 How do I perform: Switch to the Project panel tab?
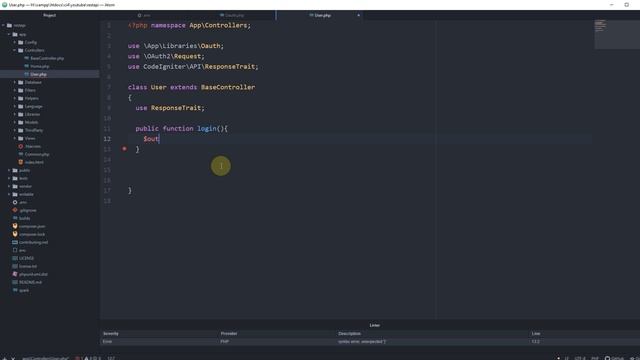[49, 15]
